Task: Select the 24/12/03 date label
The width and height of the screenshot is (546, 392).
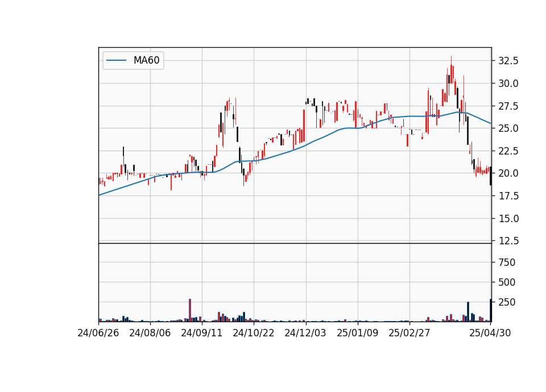Action: [x=305, y=333]
